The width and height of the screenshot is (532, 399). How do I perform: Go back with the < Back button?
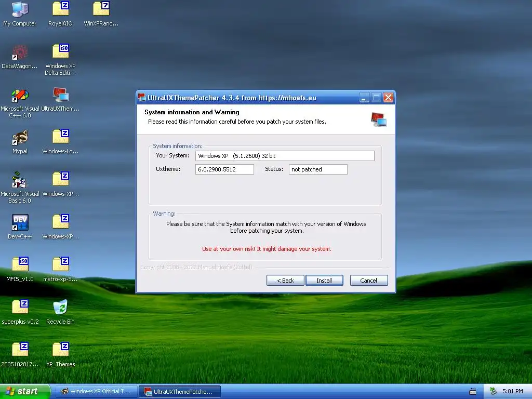[x=285, y=280]
